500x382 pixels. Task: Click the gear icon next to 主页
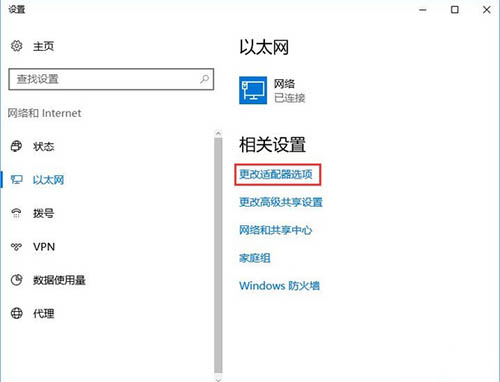(17, 46)
